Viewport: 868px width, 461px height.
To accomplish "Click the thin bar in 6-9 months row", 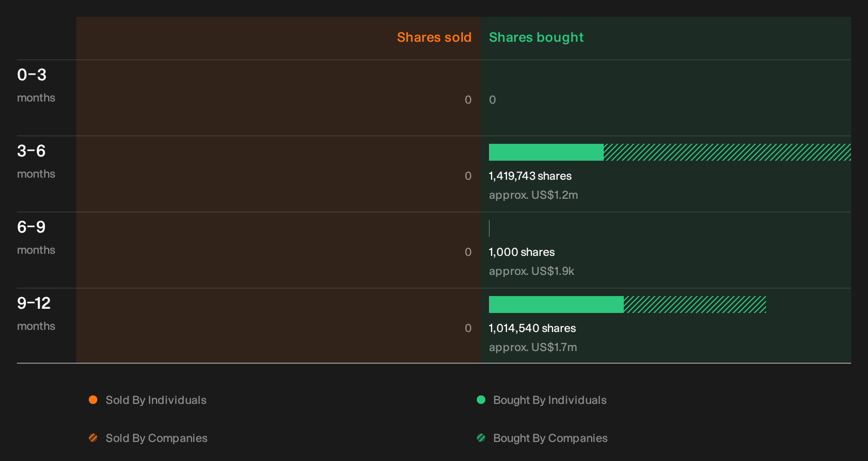I will 490,228.
